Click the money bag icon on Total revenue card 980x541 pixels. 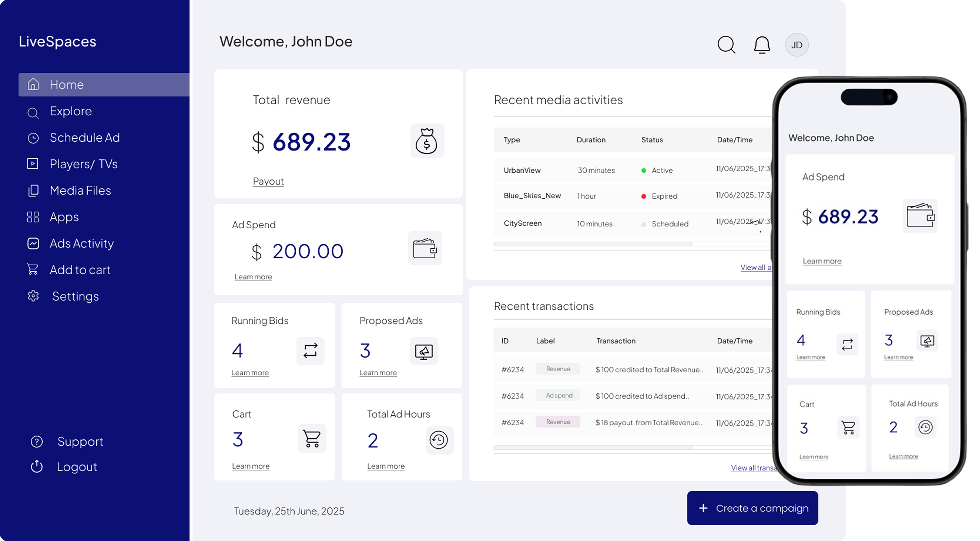[x=427, y=140]
